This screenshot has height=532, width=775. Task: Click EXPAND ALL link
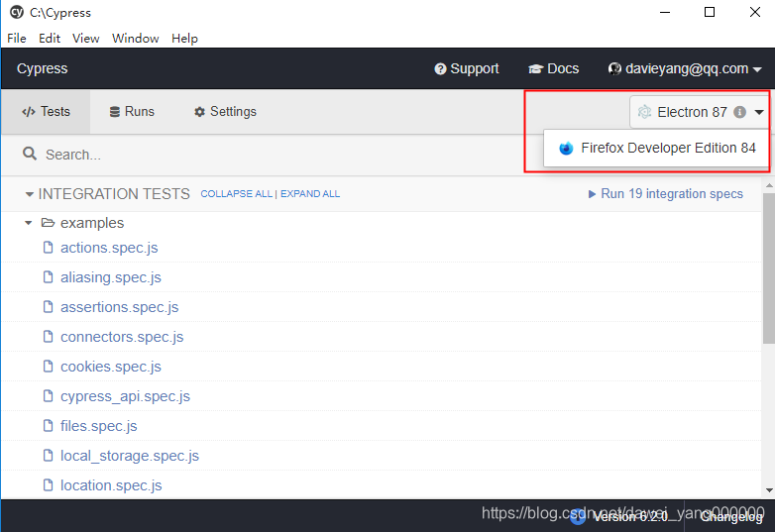pyautogui.click(x=310, y=194)
